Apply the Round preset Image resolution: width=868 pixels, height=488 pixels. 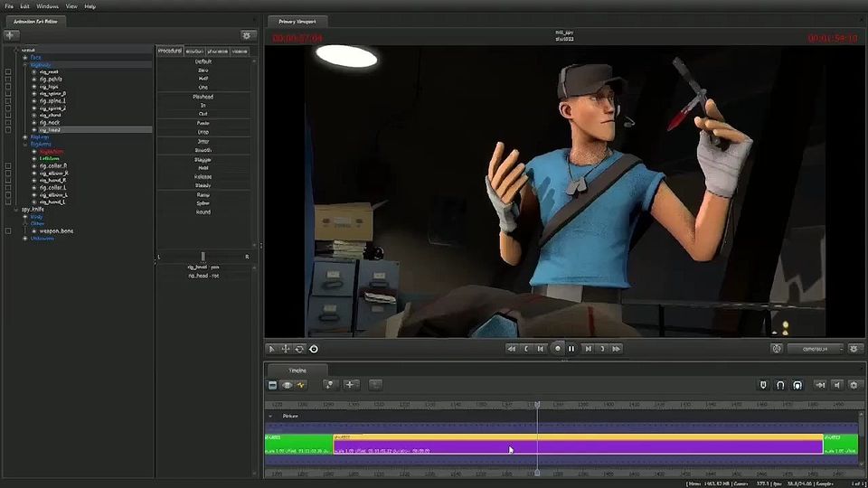click(203, 212)
